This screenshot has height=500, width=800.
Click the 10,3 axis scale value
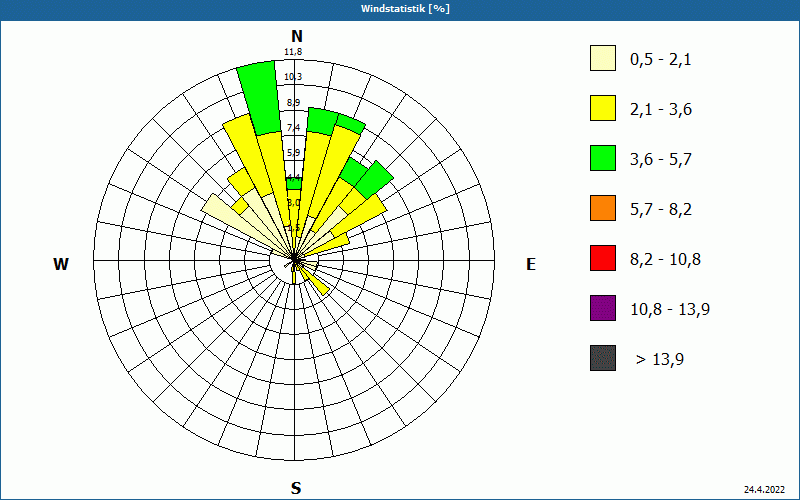click(293, 77)
